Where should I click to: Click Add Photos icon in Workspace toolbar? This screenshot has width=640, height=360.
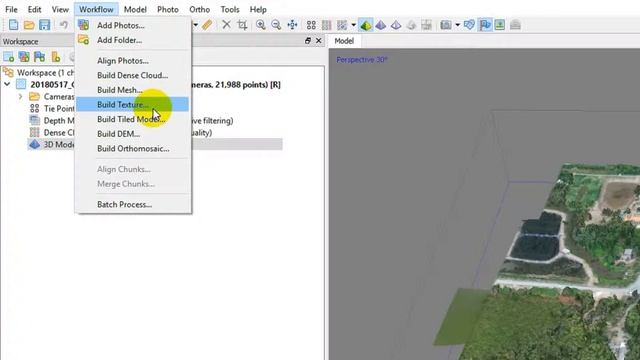(x=24, y=57)
